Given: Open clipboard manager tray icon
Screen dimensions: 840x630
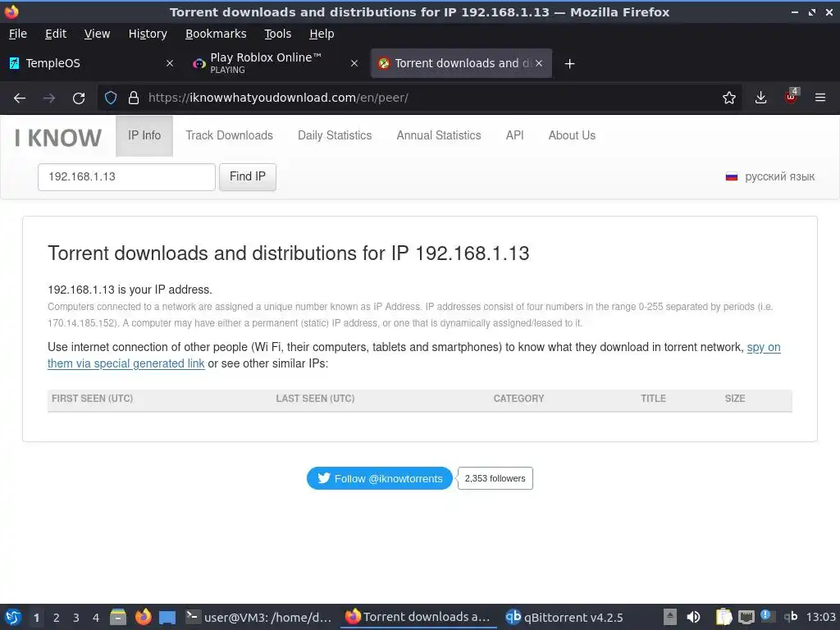Looking at the screenshot, I should pyautogui.click(x=724, y=617).
